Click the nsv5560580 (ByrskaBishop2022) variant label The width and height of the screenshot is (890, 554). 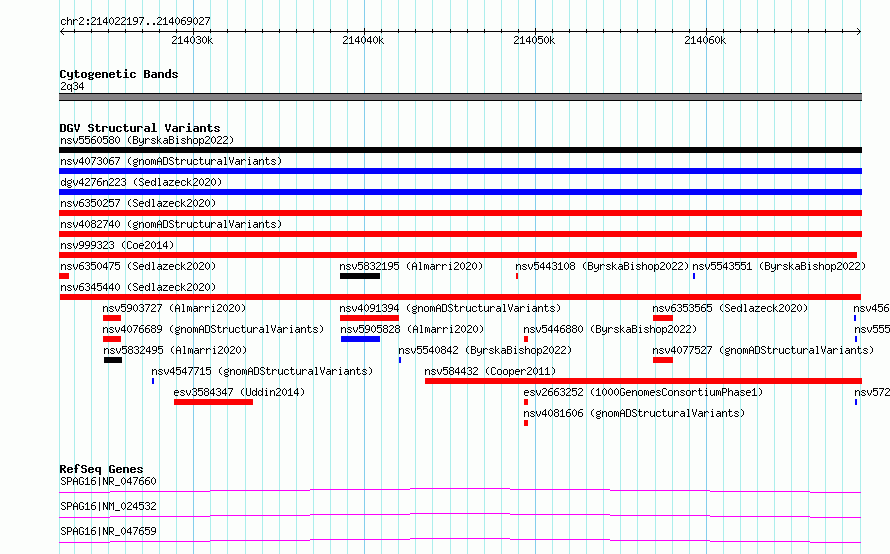click(147, 140)
